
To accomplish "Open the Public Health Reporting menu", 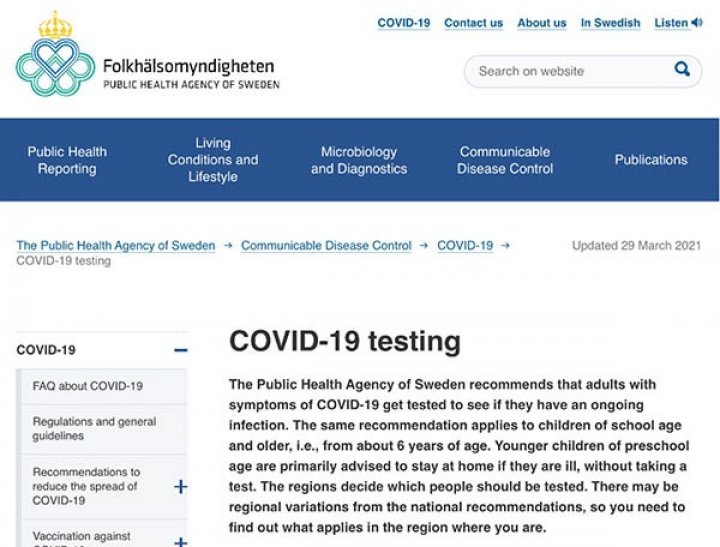I will (67, 160).
